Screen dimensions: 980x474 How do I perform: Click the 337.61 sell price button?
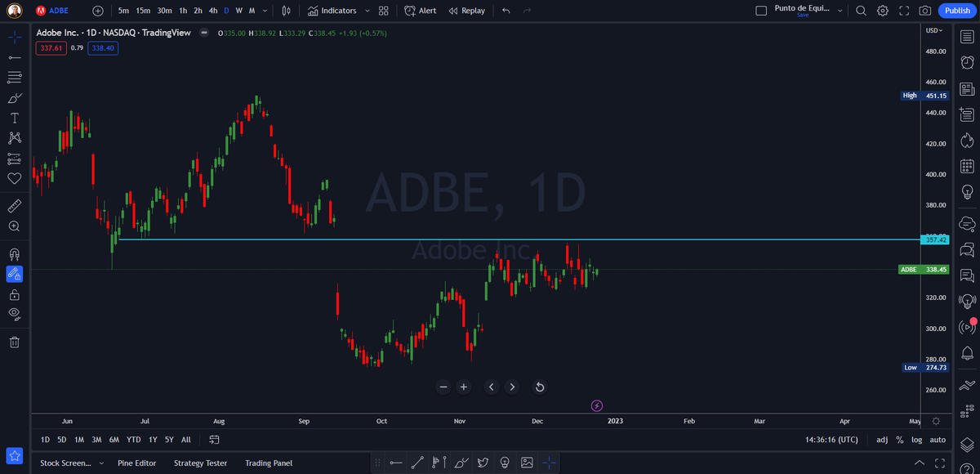click(51, 48)
